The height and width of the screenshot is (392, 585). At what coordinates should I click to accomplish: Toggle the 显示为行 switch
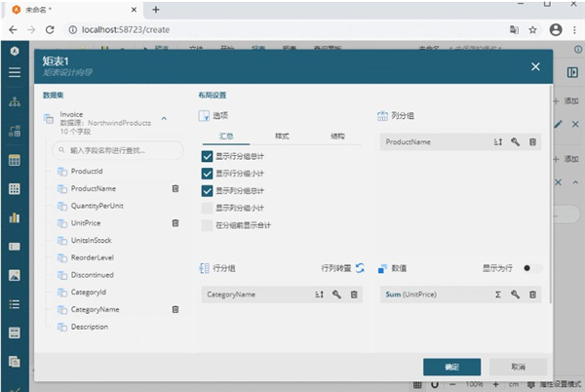(x=532, y=268)
